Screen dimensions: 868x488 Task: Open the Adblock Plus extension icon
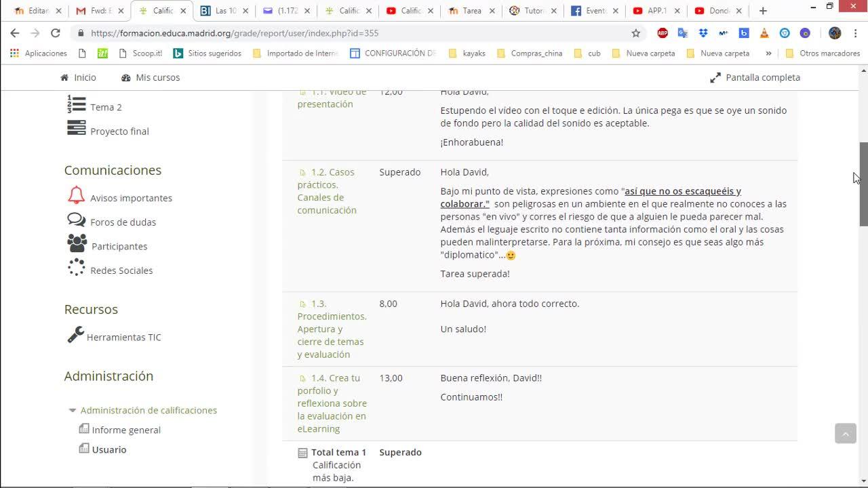coord(663,33)
